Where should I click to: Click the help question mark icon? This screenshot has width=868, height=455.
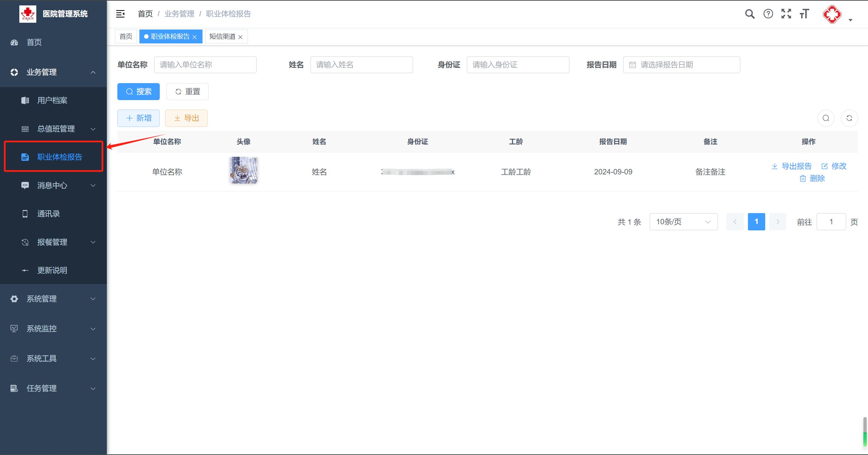point(768,14)
